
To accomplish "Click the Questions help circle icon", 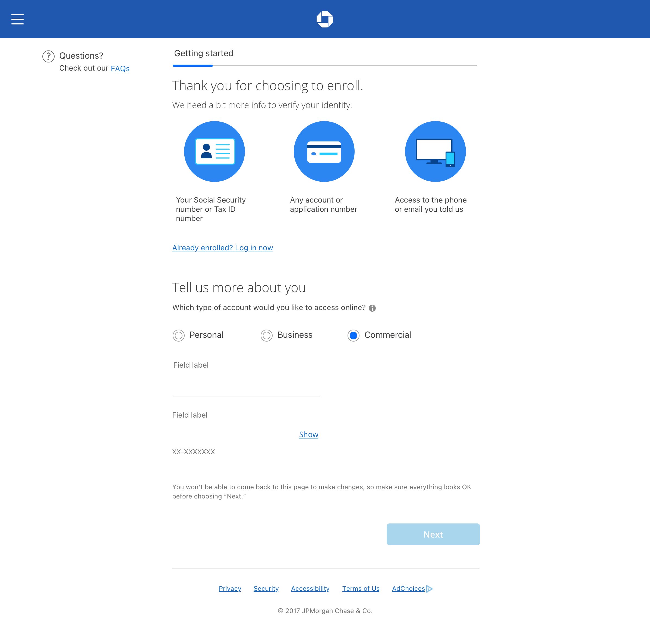I will coord(48,56).
